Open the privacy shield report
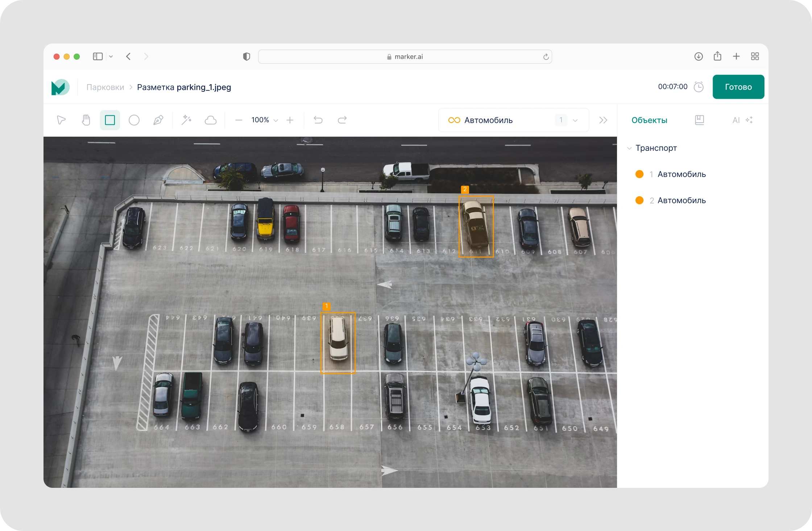The image size is (812, 531). [246, 57]
